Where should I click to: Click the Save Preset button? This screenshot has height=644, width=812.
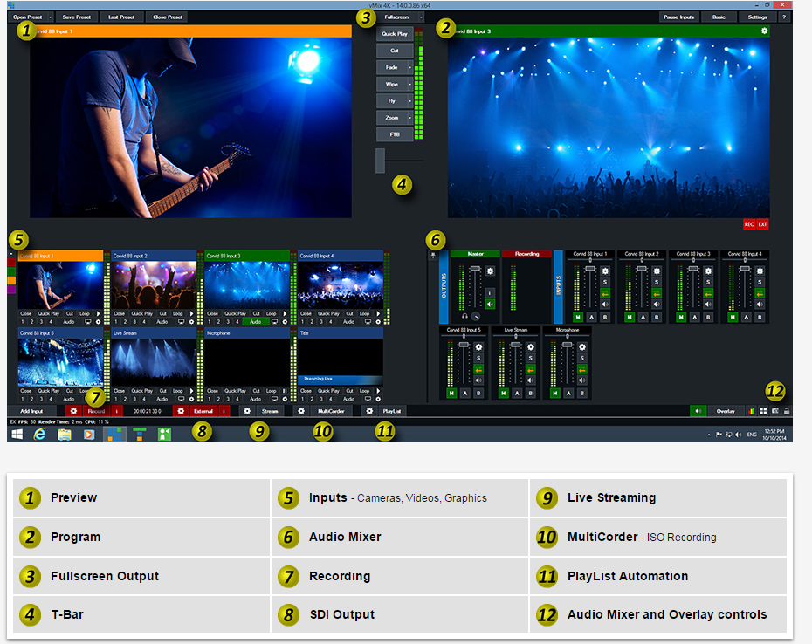click(x=77, y=17)
